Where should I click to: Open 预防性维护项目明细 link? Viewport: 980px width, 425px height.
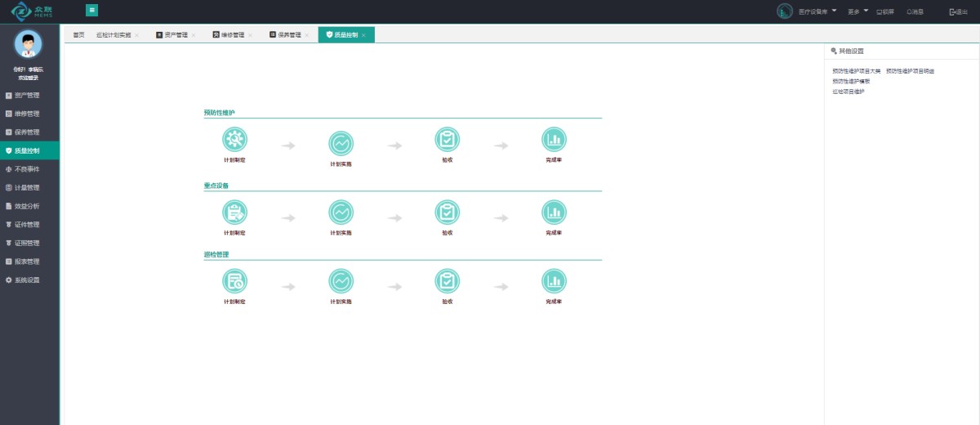pos(910,71)
